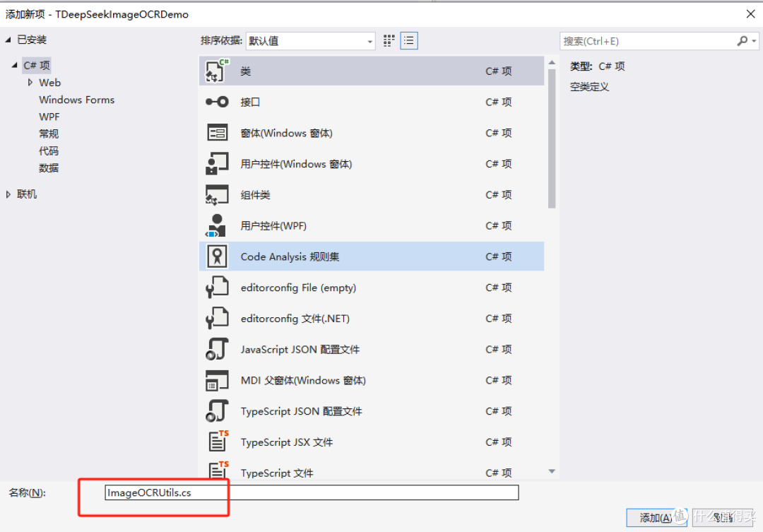Viewport: 763px width, 532px height.
Task: Click the TypeScript JSON 配置文件 icon
Action: (217, 410)
